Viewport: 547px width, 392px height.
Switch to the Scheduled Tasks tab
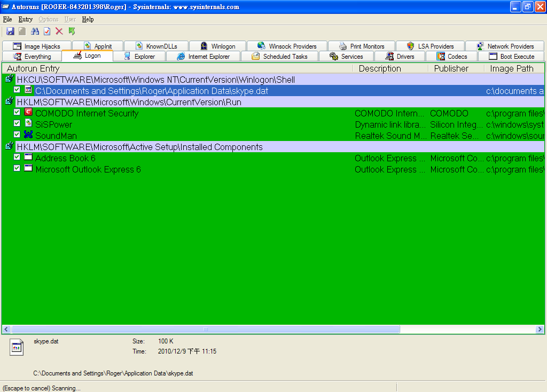280,56
